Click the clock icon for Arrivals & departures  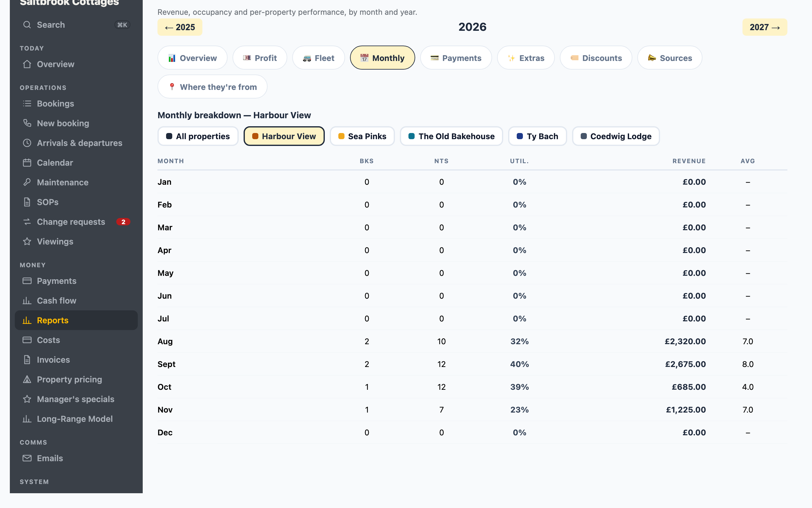point(27,143)
